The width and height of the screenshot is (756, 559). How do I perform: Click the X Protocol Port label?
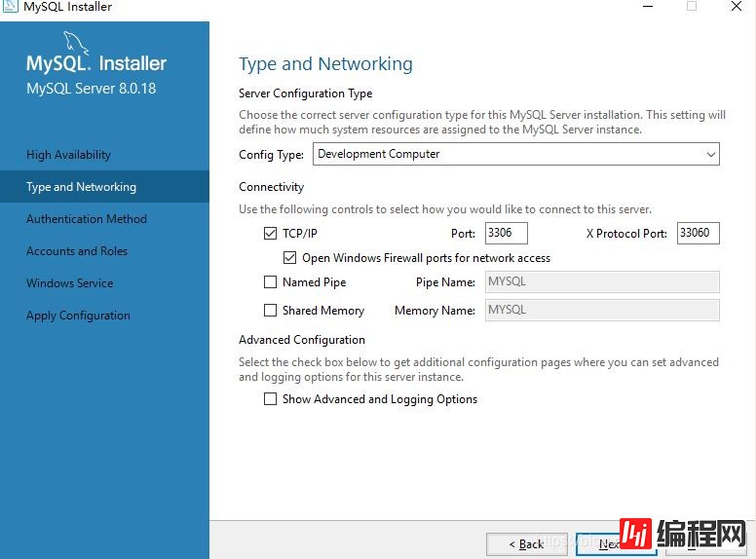point(626,234)
